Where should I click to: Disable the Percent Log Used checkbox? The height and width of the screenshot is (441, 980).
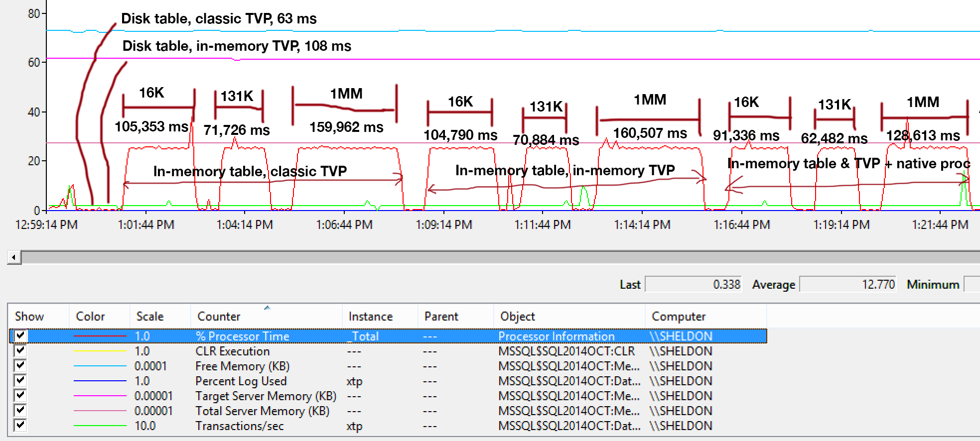[x=20, y=380]
